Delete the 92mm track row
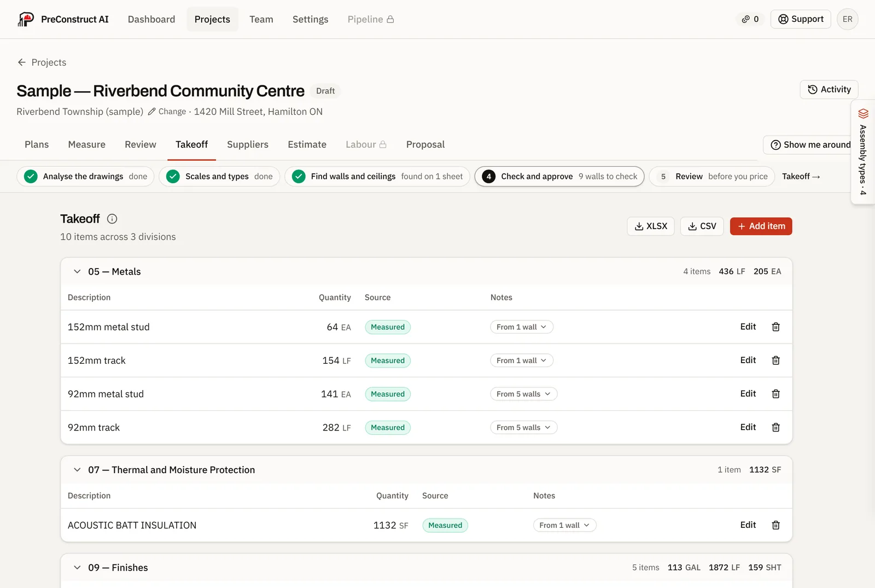The height and width of the screenshot is (588, 875). tap(775, 427)
